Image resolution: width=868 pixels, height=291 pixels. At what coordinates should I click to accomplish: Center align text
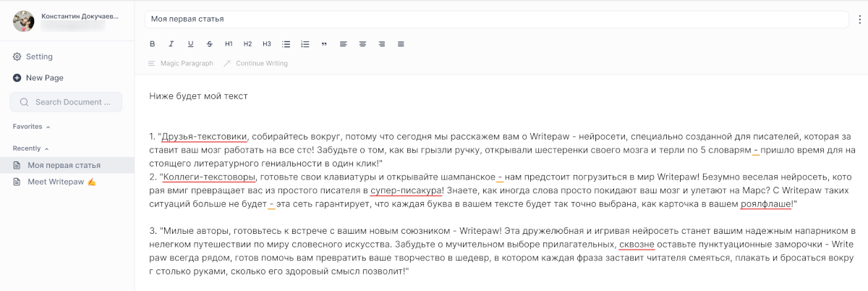(362, 44)
